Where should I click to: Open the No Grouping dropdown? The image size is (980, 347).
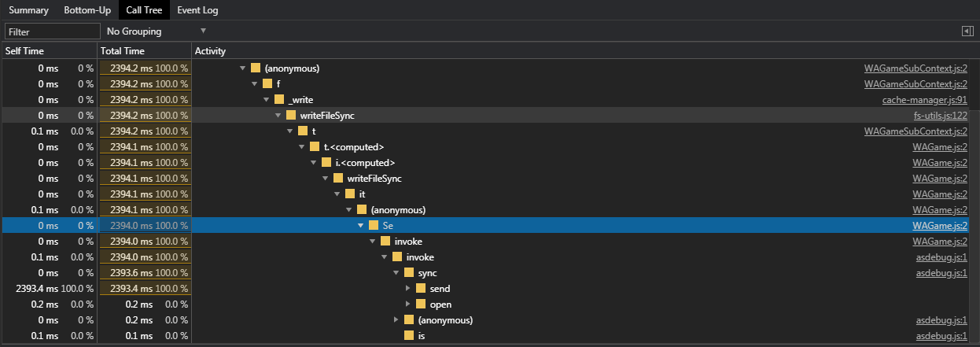[x=156, y=31]
